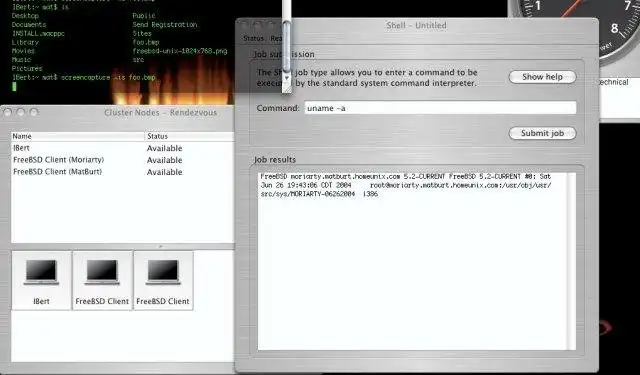
Task: Click the Shell - Untitled title bar
Action: pyautogui.click(x=417, y=25)
